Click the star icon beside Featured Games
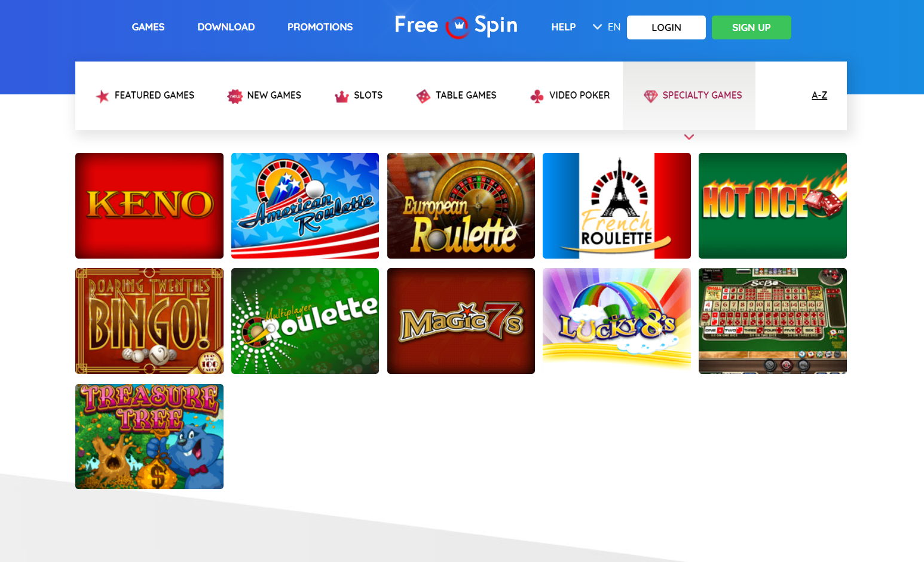924x562 pixels. pos(102,96)
